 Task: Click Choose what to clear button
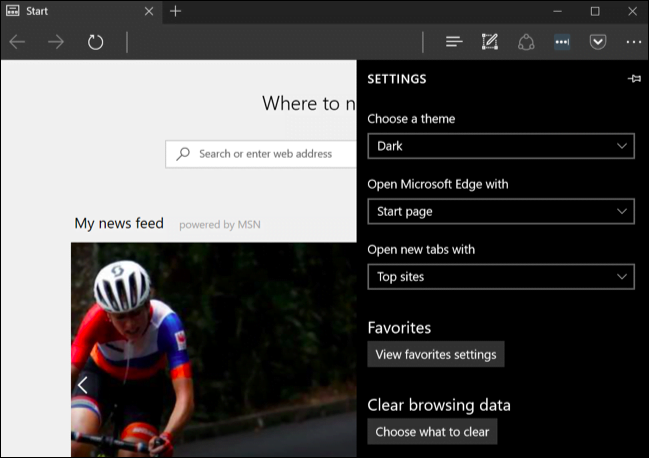432,432
